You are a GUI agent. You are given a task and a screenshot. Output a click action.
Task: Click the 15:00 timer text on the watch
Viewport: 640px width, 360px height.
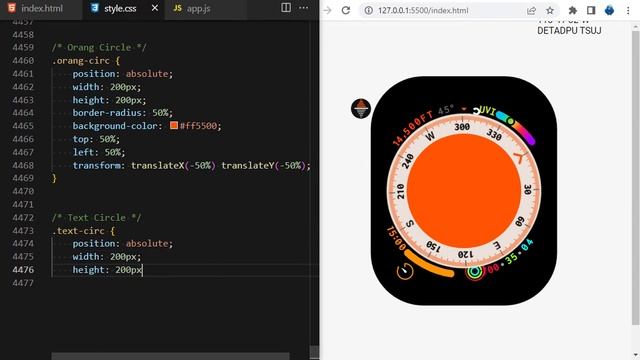396,238
